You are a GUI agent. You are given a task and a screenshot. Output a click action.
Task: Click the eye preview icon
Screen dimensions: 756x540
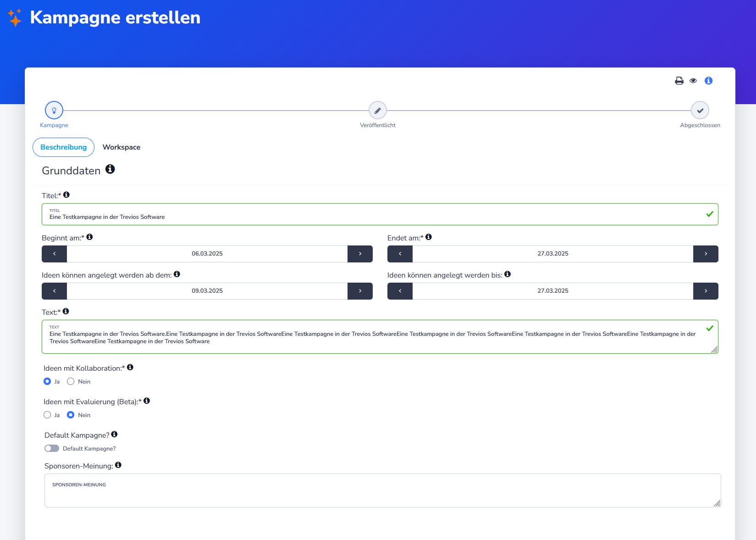pos(693,81)
